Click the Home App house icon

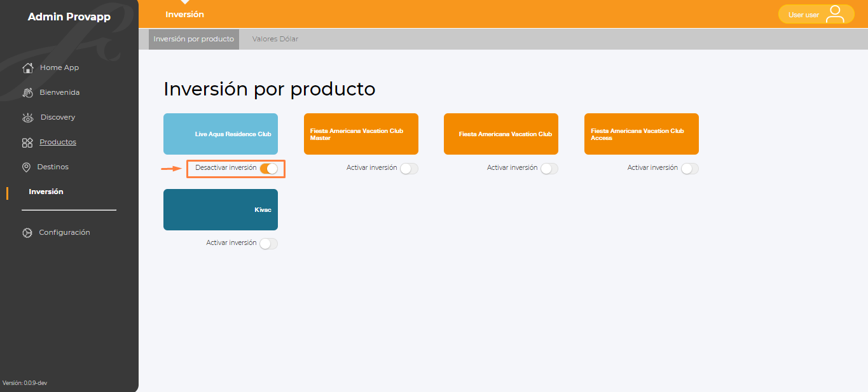(27, 67)
